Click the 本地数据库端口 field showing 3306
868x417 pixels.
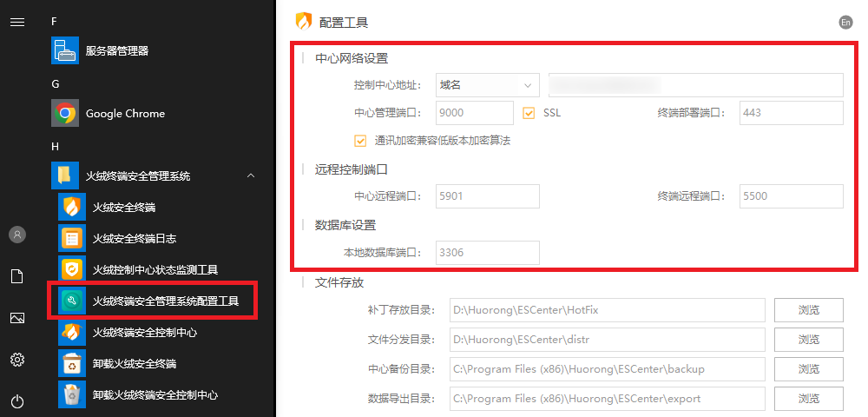pos(488,253)
